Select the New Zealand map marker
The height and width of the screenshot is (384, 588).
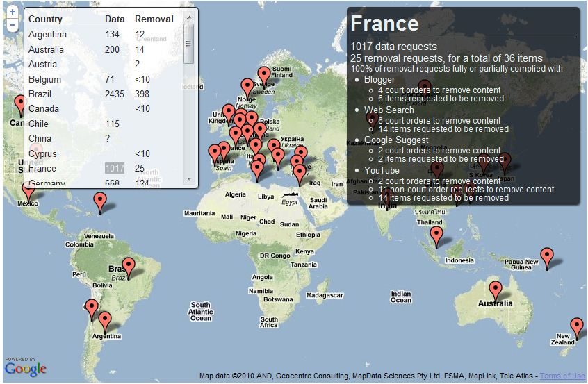(x=576, y=326)
